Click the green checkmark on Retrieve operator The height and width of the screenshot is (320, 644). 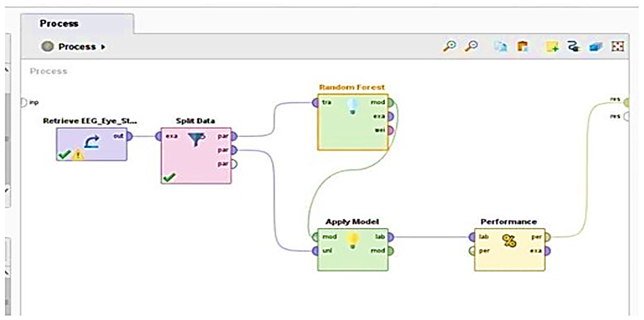[x=64, y=154]
